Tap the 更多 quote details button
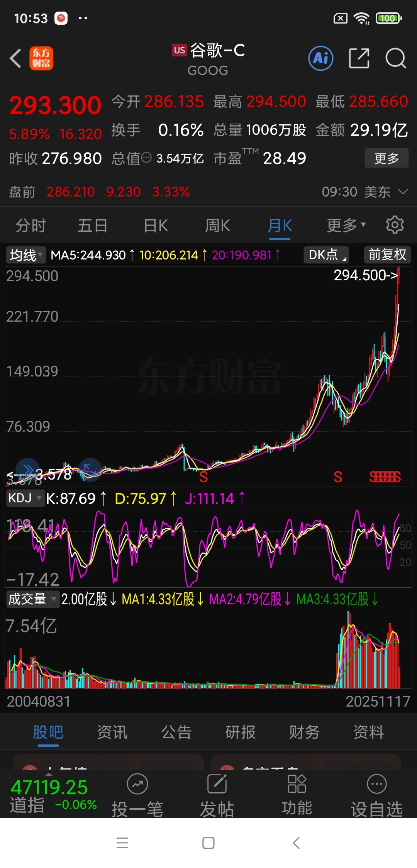 (386, 158)
